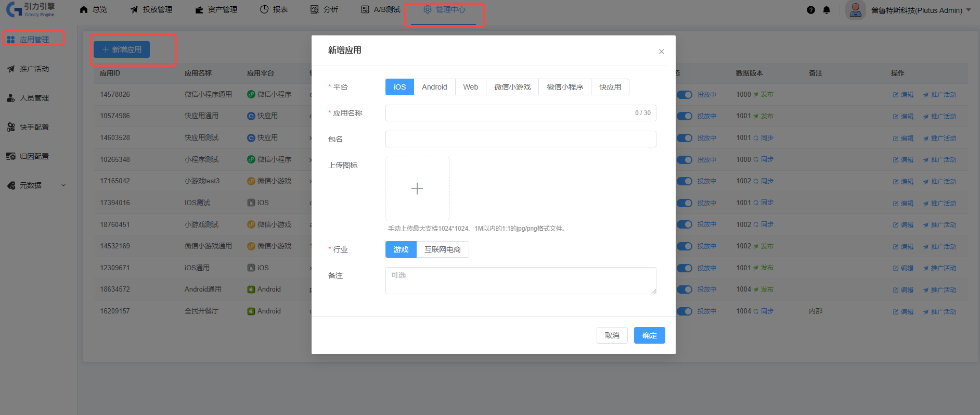This screenshot has width=980, height=415.
Task: Click the 人员管理 sidebar icon
Action: 11,98
